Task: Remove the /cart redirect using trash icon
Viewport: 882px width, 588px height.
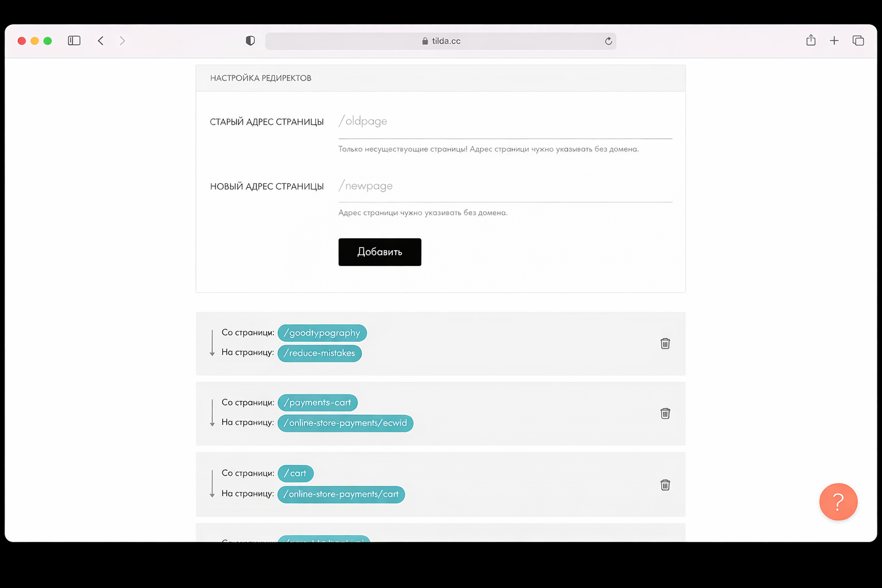Action: coord(665,485)
